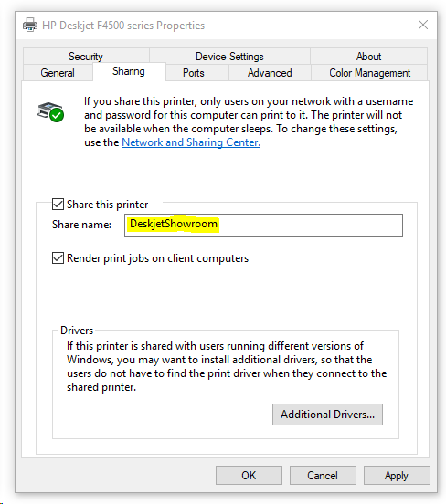This screenshot has width=446, height=504.
Task: Select the General tab
Action: pos(58,73)
